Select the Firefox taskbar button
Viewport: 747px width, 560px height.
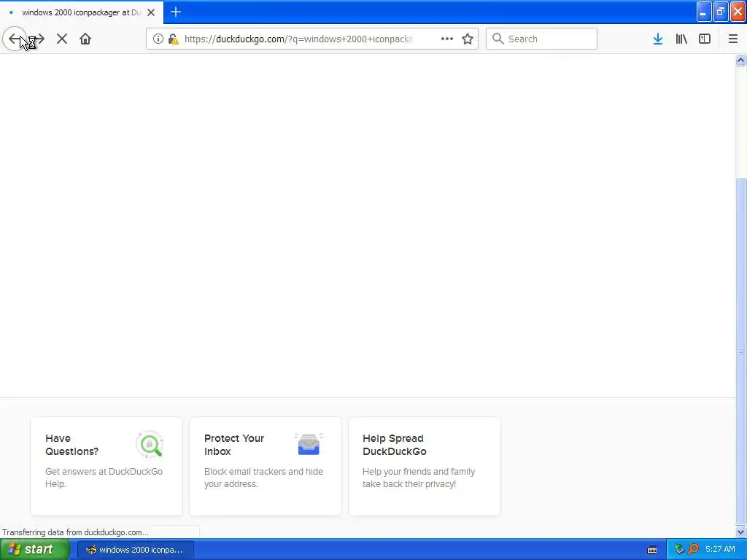point(135,550)
